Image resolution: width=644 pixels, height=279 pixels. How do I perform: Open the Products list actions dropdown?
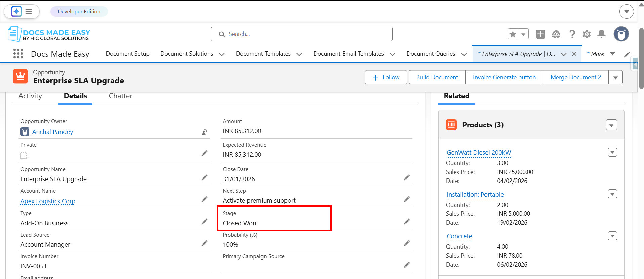(611, 125)
